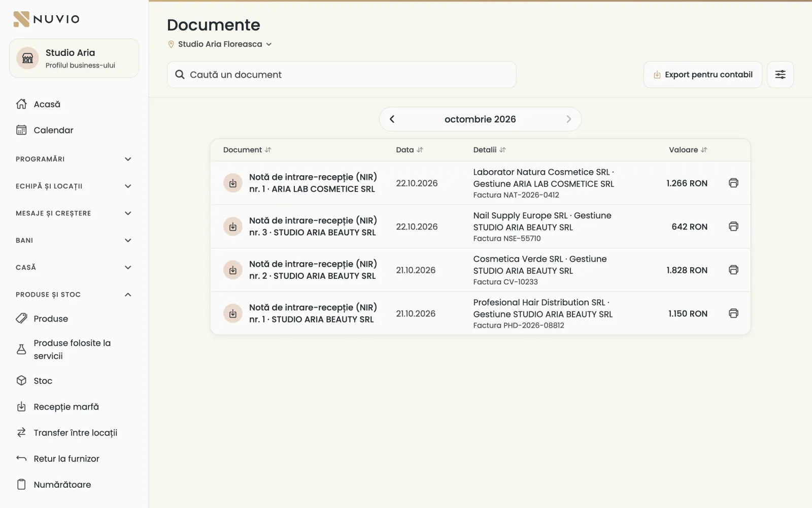Click the receipt icon of NIR nr. 2
Viewport: 812px width, 508px height.
point(233,270)
